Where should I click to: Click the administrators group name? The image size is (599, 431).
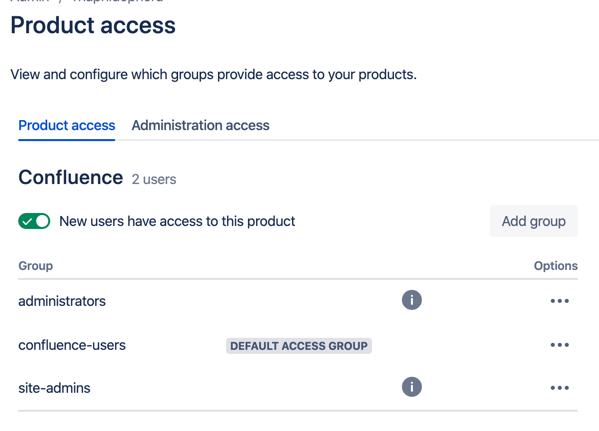point(62,301)
